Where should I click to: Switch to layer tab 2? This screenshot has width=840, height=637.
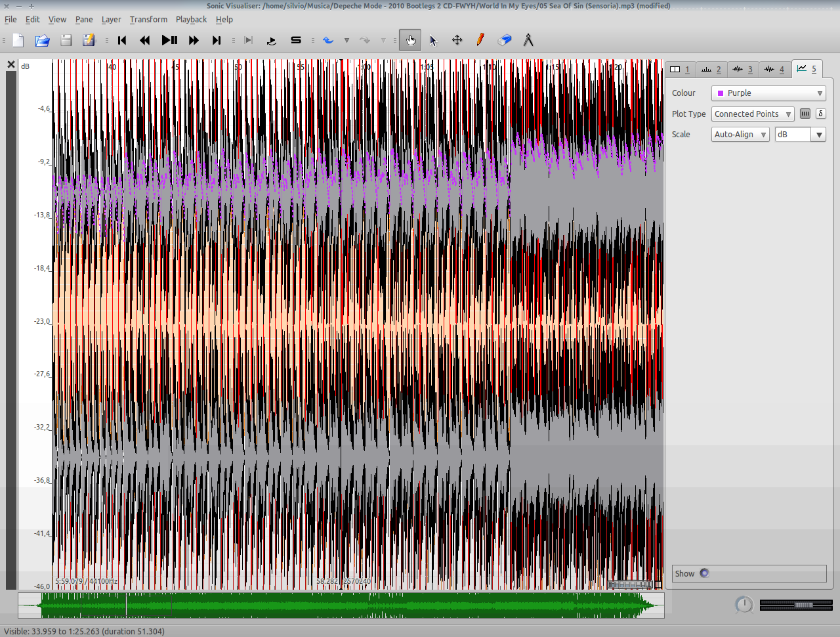pos(710,68)
